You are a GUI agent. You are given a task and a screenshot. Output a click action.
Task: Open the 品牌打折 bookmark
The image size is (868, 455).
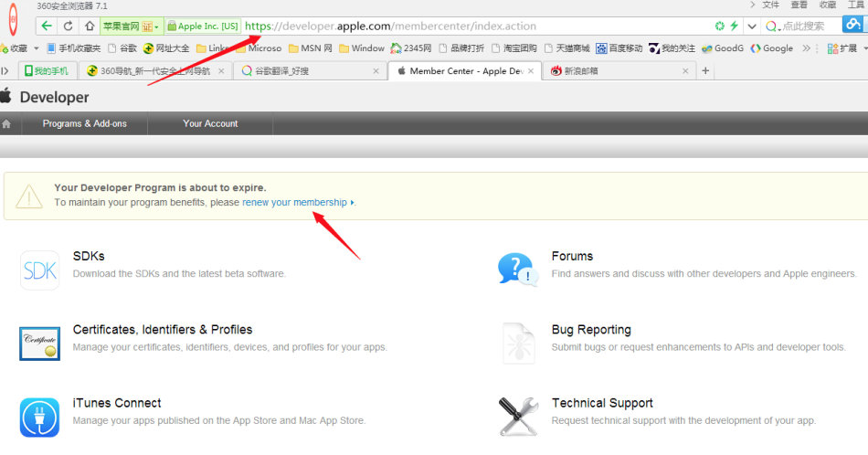[x=461, y=48]
